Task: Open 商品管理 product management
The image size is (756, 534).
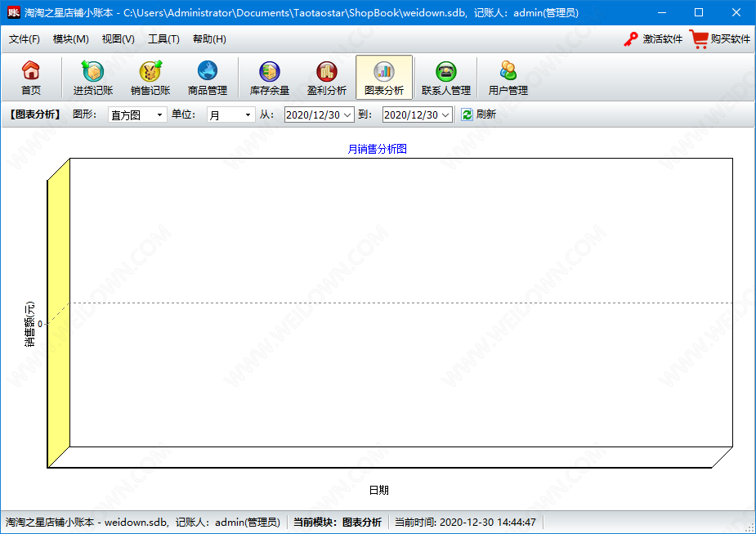Action: click(208, 79)
